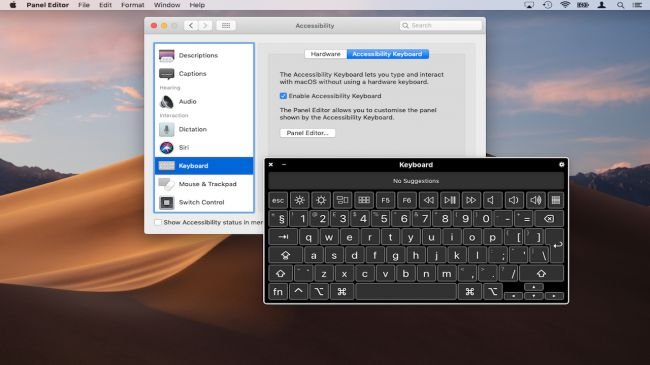This screenshot has width=650, height=365.
Task: Click the Search field in Accessibility window
Action: point(441,25)
